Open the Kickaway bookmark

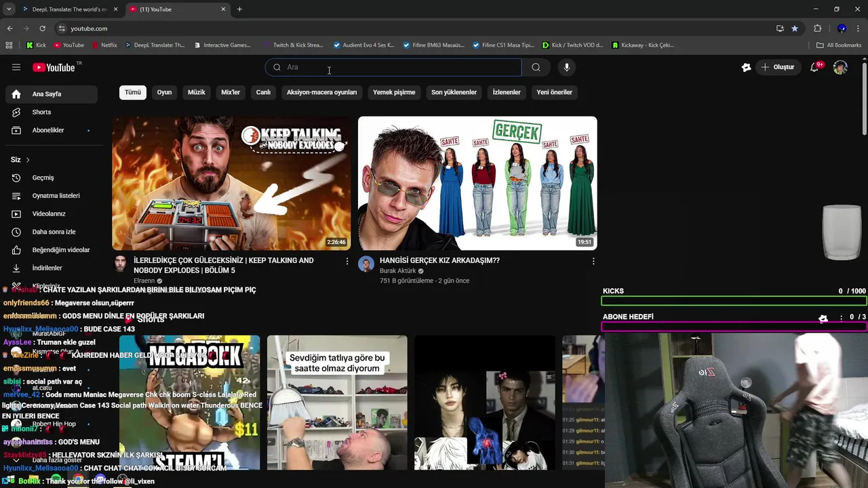point(643,45)
